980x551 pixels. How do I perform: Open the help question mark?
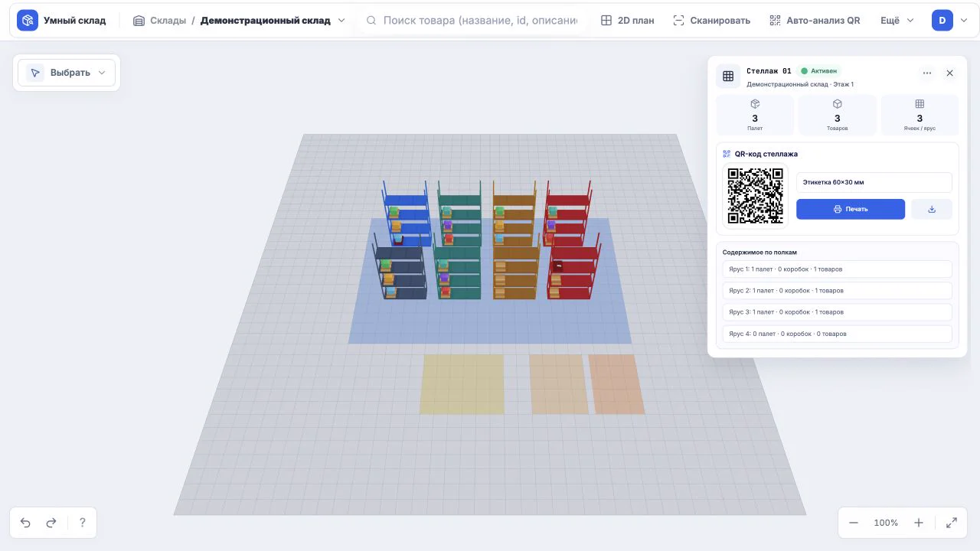pos(82,523)
